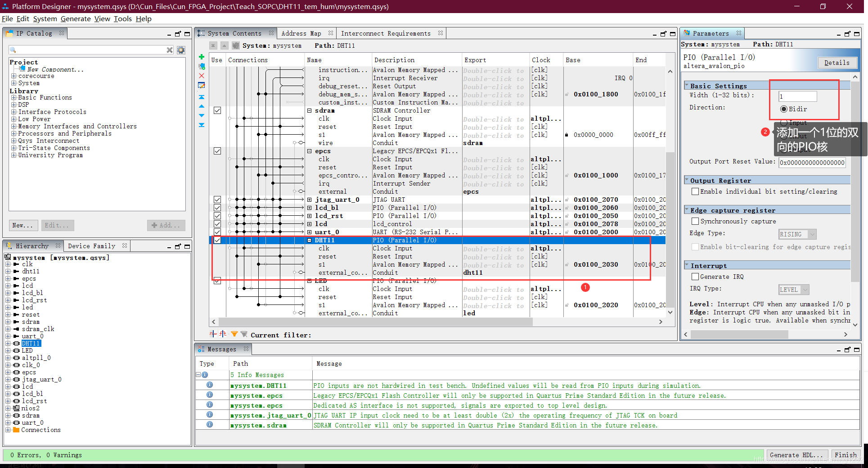The height and width of the screenshot is (468, 868).
Task: Click the Finish button
Action: pos(846,455)
